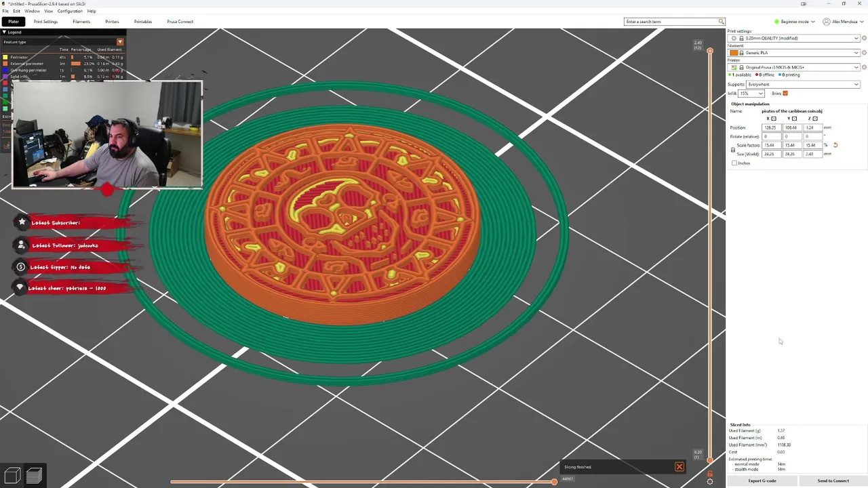Screen dimensions: 868x488
Task: Open the Window menu
Action: (32, 12)
